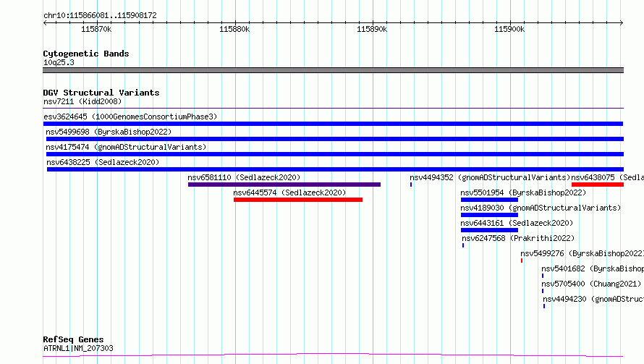Select variant label nsv4189030 (gnomADStructuralVariants)
The width and height of the screenshot is (644, 364).
(x=541, y=208)
